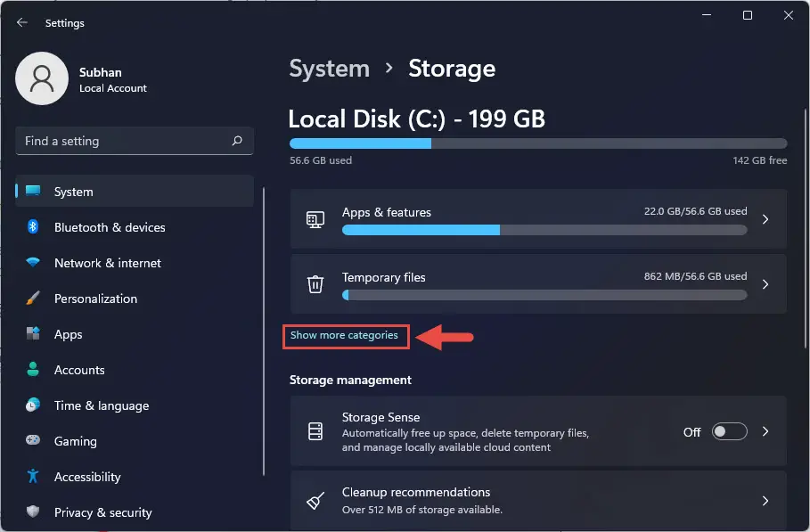Open Network & internet settings
Screen dimensions: 810x532
coord(135,262)
